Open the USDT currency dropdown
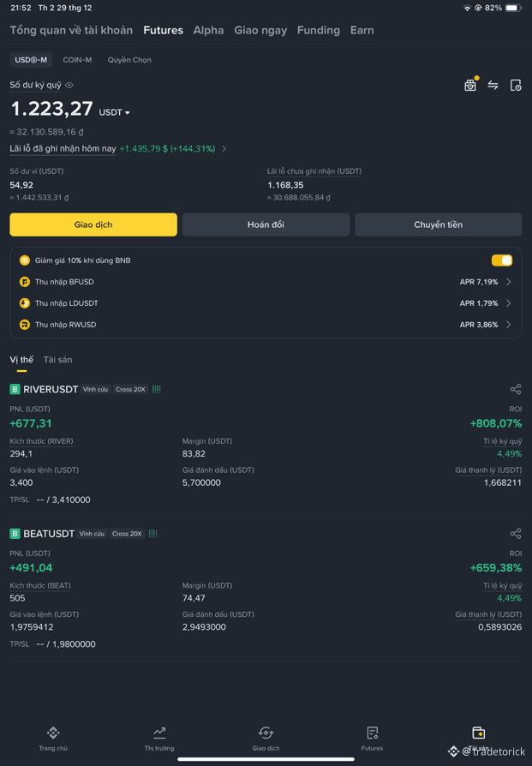Image resolution: width=532 pixels, height=766 pixels. click(x=114, y=112)
